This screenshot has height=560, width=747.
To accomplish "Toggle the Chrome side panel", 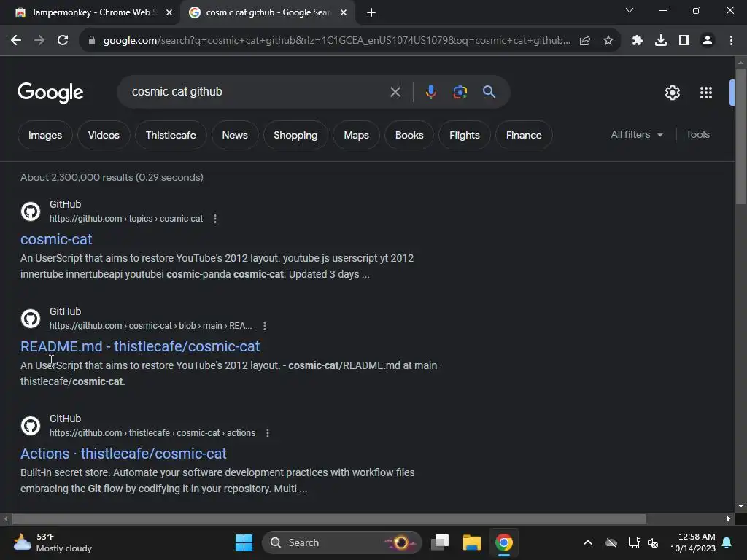I will click(684, 41).
